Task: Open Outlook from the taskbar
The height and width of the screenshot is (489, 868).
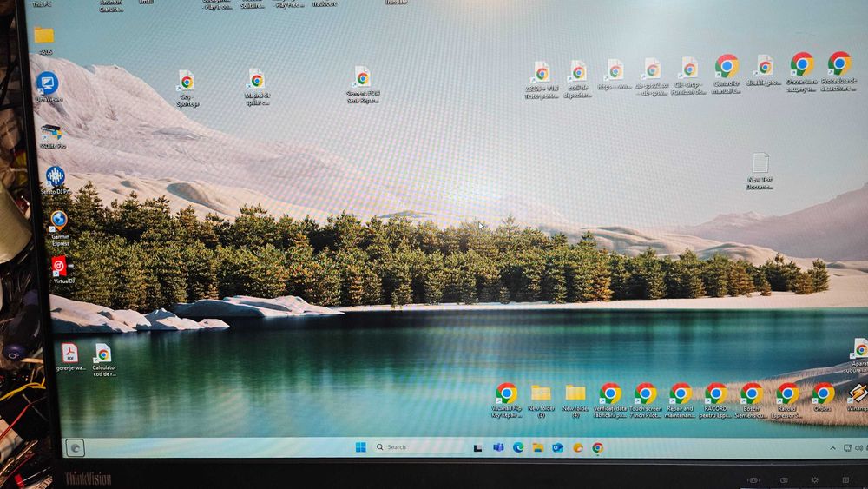Action: 558,447
